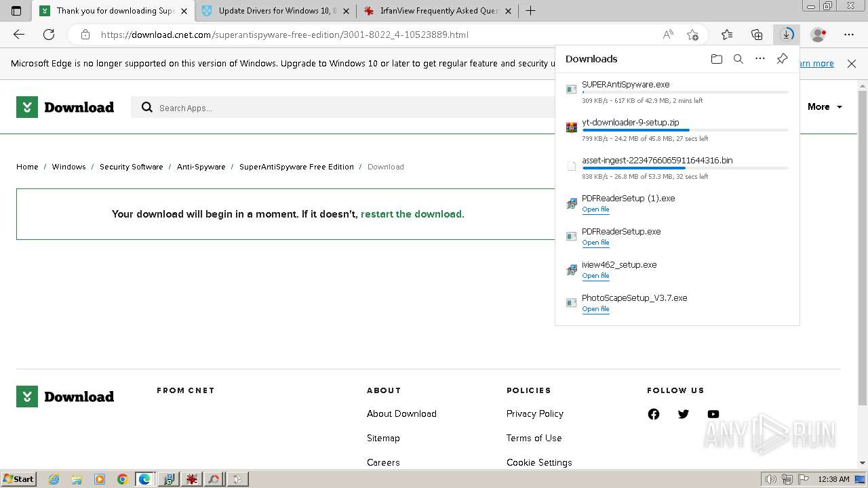The image size is (868, 488).
Task: Pin the Downloads panel
Action: (782, 59)
